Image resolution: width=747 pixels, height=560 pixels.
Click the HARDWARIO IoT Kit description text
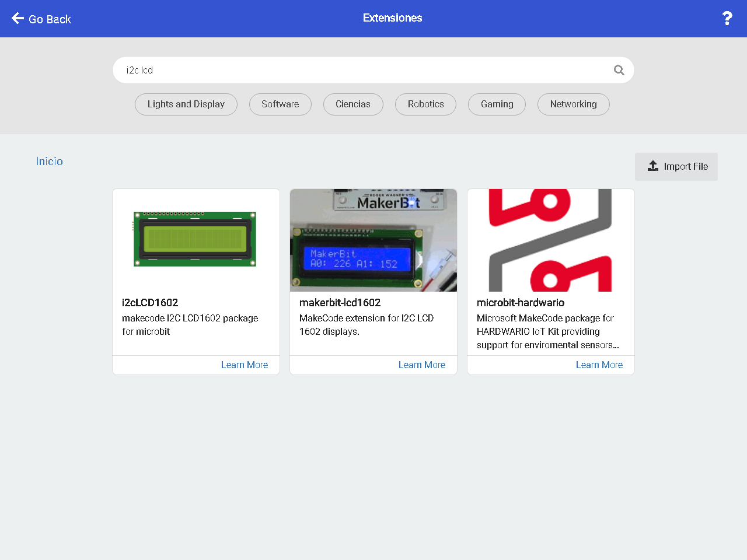[548, 331]
